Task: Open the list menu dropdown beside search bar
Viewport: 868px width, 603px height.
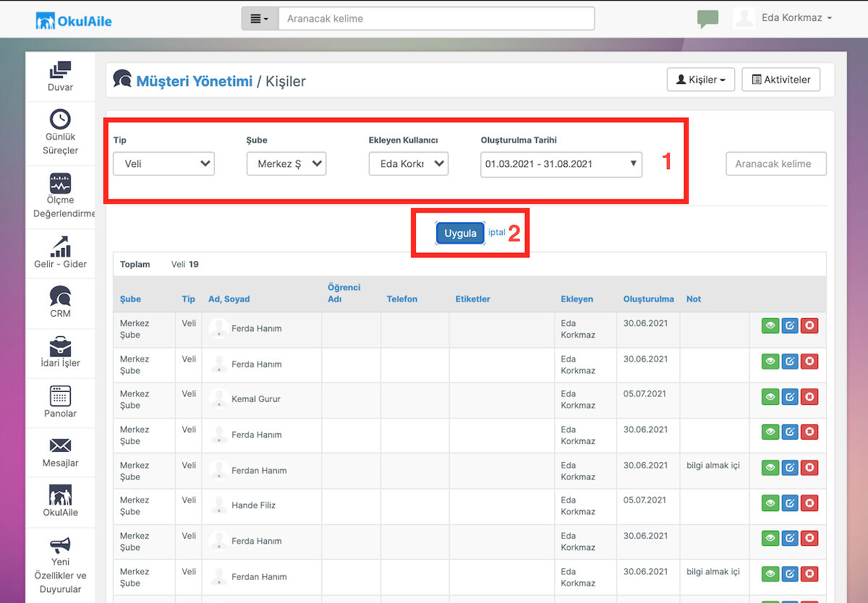Action: point(260,19)
